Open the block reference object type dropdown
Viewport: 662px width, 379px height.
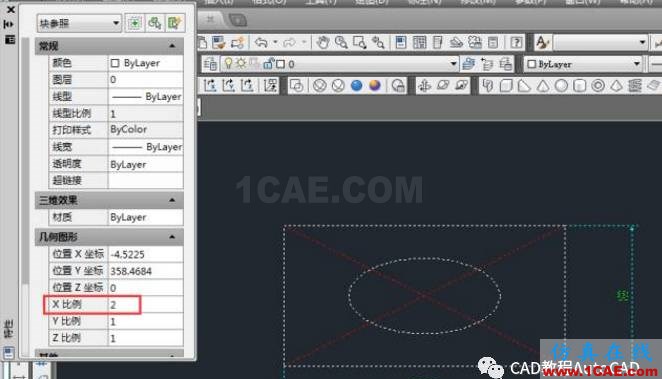coord(79,23)
